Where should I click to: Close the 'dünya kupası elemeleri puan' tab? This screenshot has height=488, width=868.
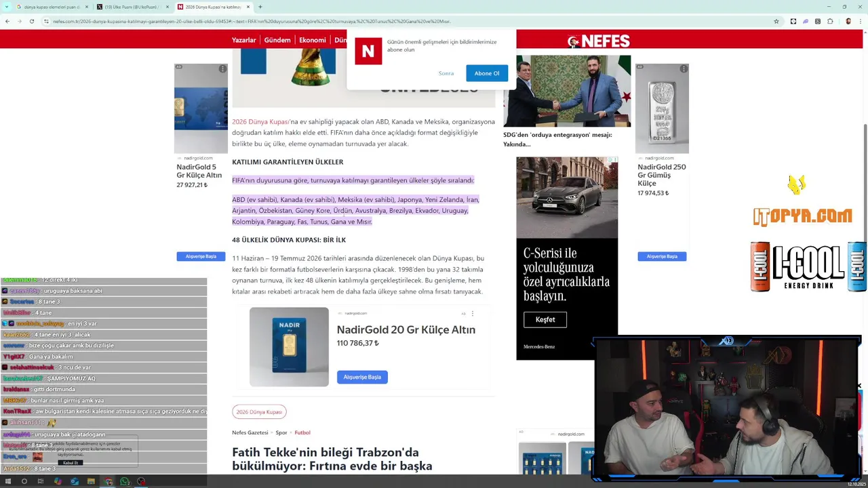[x=86, y=7]
